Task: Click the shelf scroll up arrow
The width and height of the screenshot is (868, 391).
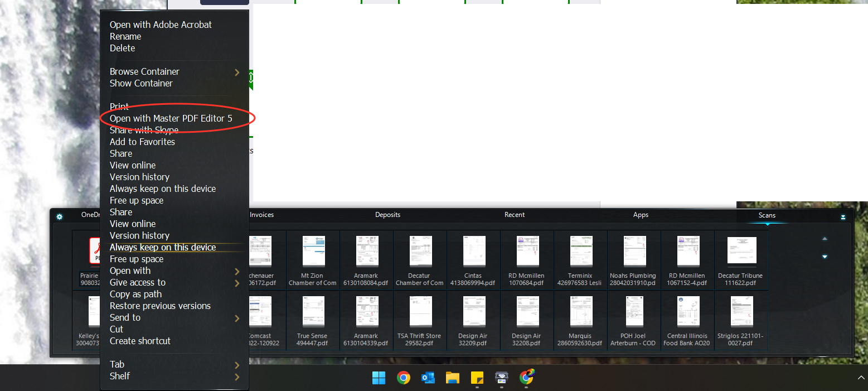Action: 825,239
